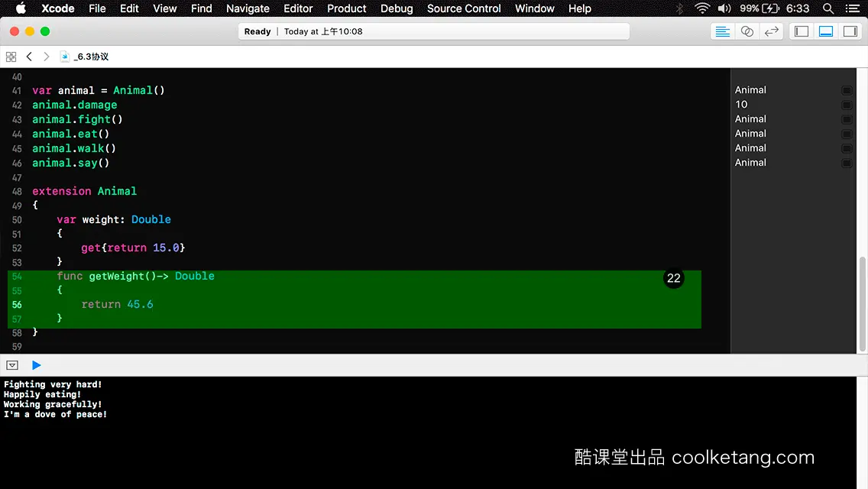Click 'var animal = Animal()' line

[99, 90]
